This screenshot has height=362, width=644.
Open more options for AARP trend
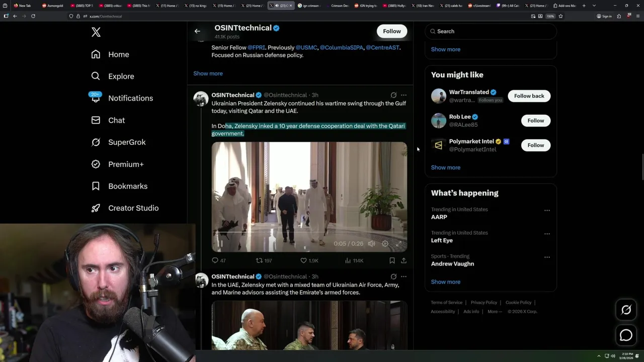[547, 210]
